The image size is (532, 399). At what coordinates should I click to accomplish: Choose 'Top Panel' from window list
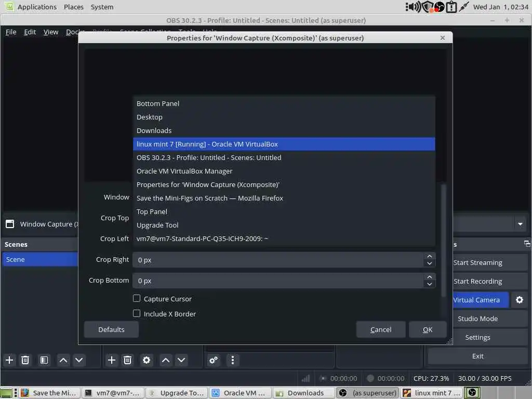coord(284,211)
